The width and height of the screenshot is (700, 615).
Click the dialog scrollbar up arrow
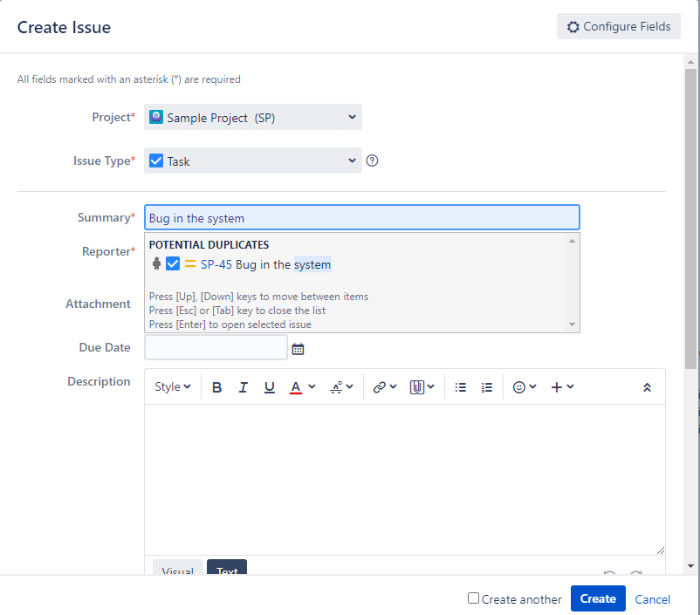point(690,62)
